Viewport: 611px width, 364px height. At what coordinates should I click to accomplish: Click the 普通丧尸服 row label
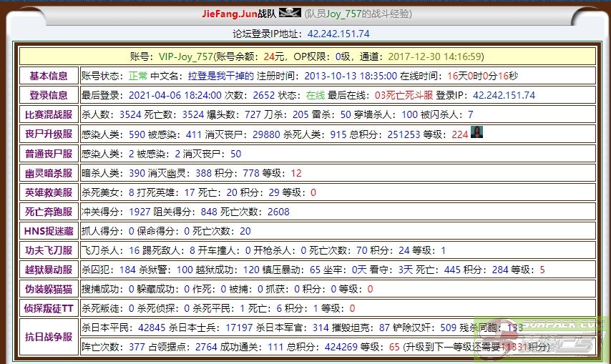click(49, 154)
